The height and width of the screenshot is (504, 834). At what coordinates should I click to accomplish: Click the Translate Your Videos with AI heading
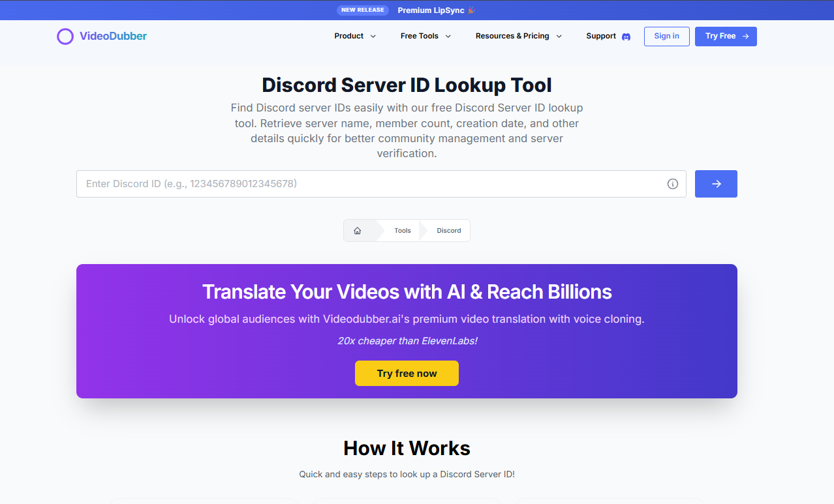(407, 292)
